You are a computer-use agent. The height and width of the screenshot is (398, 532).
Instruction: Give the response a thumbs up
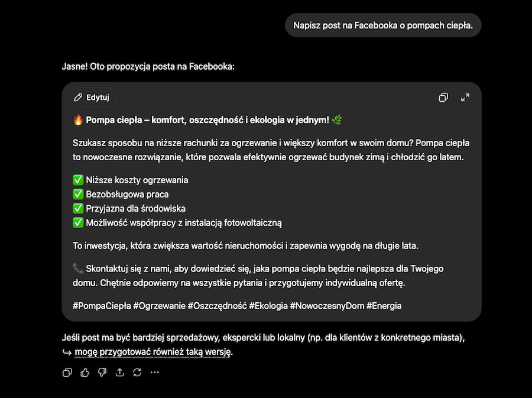[x=85, y=372]
